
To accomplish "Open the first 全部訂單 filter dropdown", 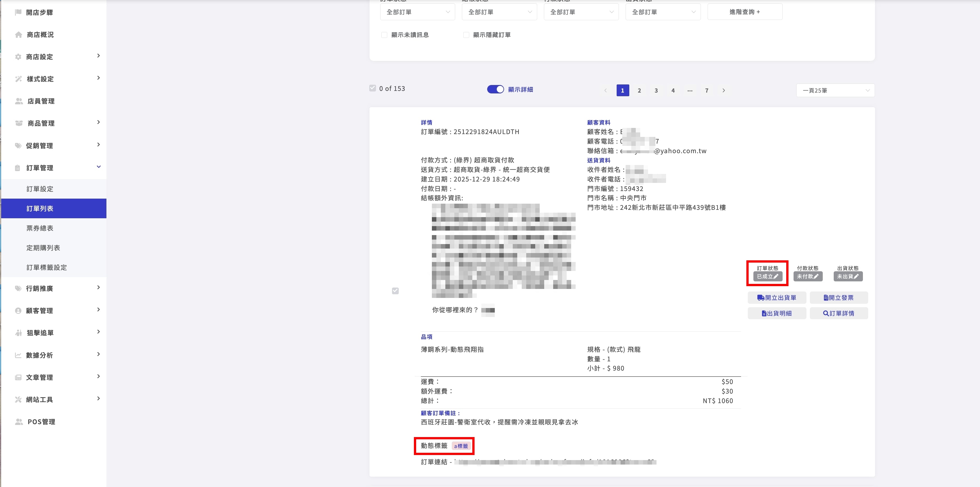I will [417, 12].
